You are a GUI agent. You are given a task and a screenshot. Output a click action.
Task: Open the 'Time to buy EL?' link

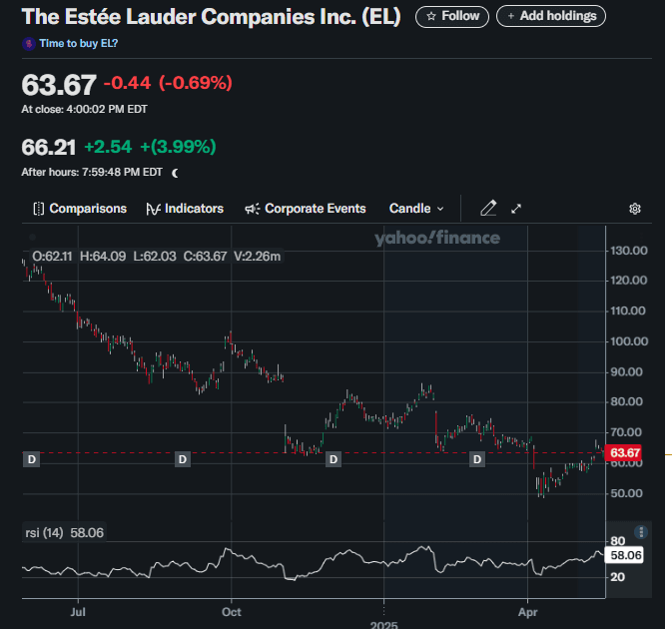click(77, 44)
